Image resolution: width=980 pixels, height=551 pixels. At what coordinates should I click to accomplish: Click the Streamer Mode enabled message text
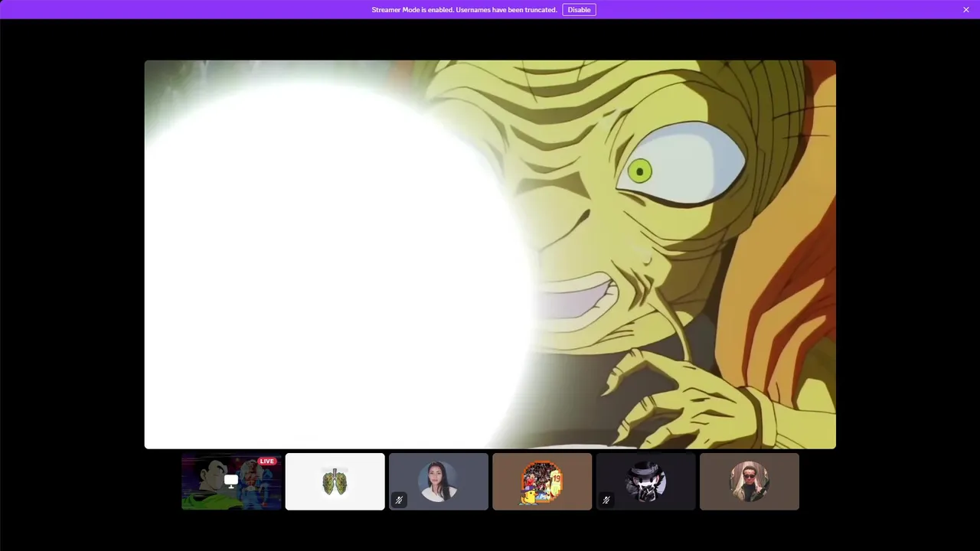click(x=464, y=10)
